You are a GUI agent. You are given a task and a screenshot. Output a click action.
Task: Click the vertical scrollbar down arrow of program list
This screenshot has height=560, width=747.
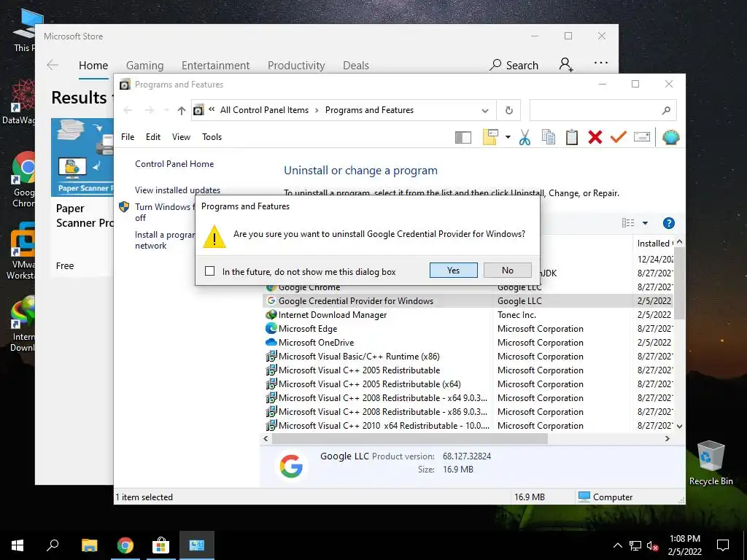click(680, 426)
